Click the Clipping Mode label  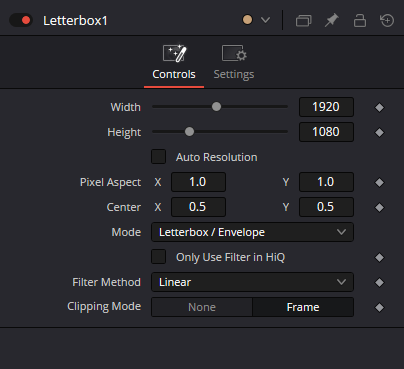104,307
